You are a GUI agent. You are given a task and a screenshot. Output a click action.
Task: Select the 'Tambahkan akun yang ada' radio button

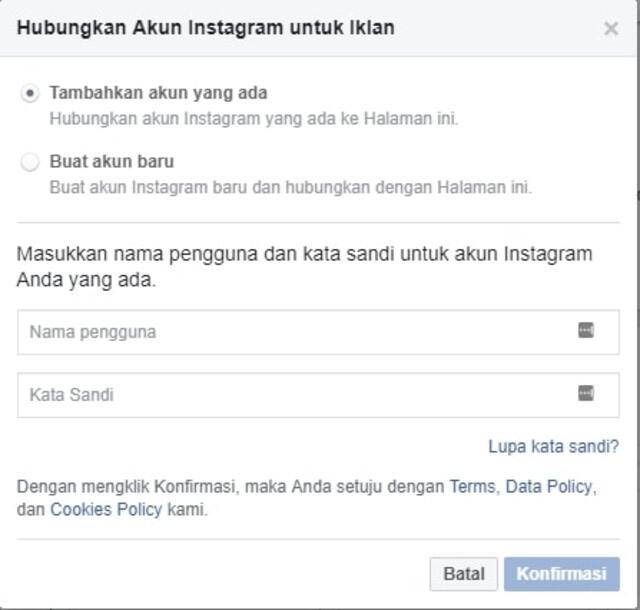[31, 93]
